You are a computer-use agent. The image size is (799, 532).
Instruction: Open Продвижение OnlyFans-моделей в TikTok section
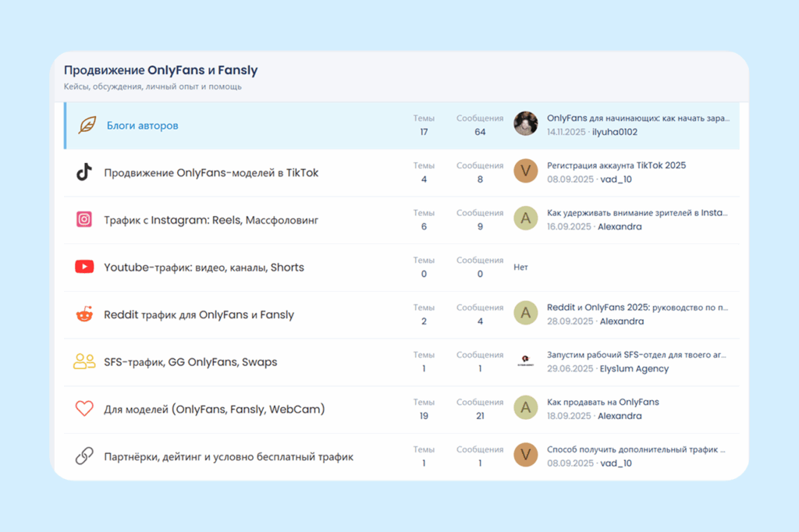point(211,172)
